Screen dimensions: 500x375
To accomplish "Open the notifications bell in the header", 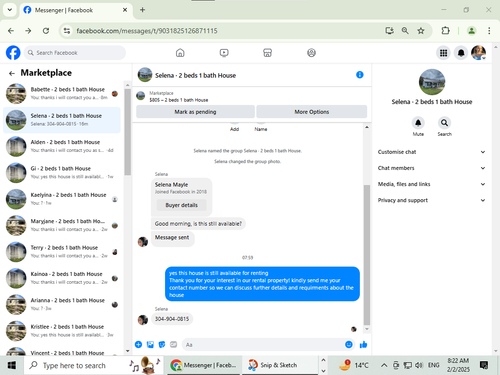I will point(461,53).
